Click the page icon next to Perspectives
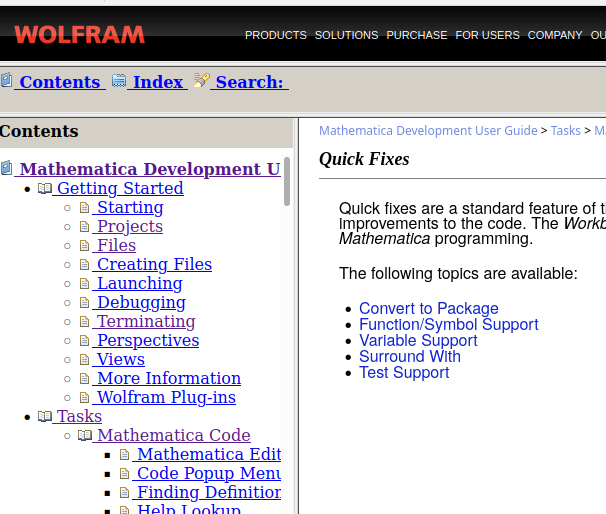 (x=85, y=340)
